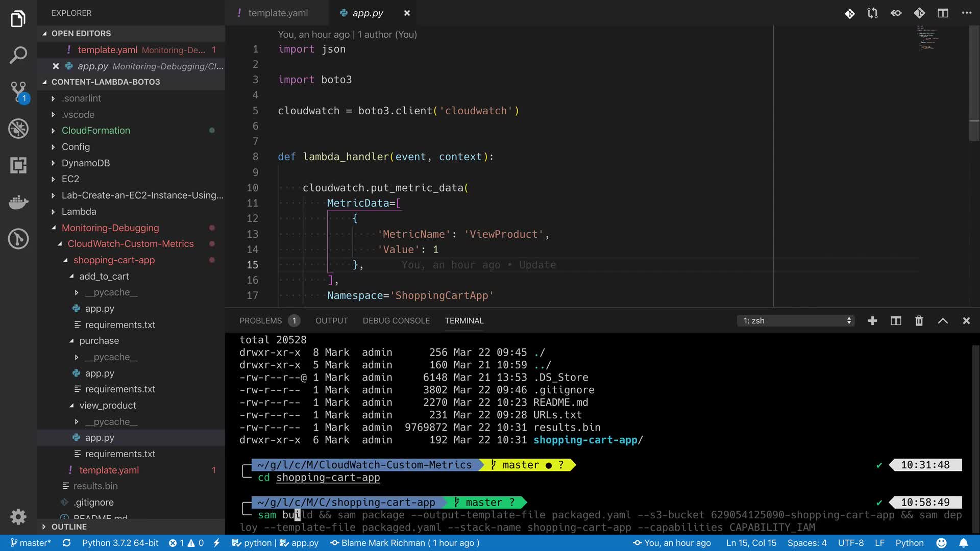Click the notifications bell in status bar
This screenshot has height=551, width=980.
coord(963,543)
